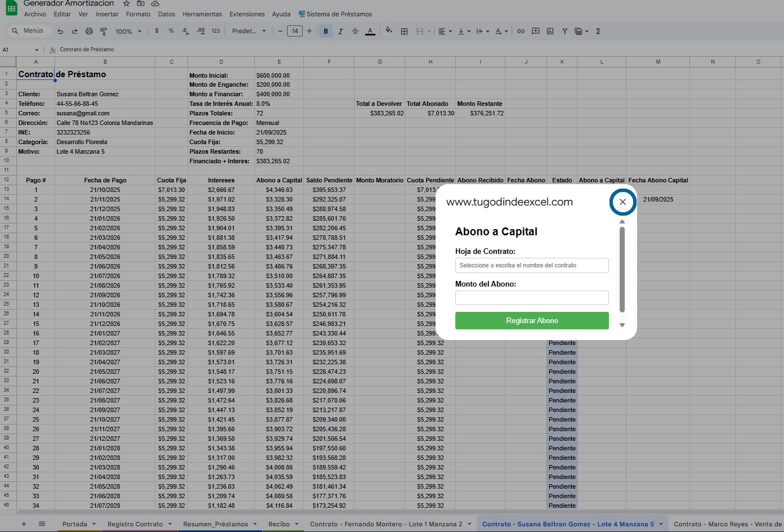Image resolution: width=784 pixels, height=532 pixels.
Task: Click the Monto del Abono input field
Action: point(531,298)
